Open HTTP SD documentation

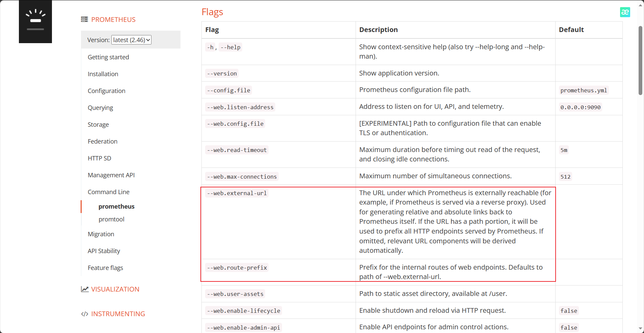pos(100,158)
